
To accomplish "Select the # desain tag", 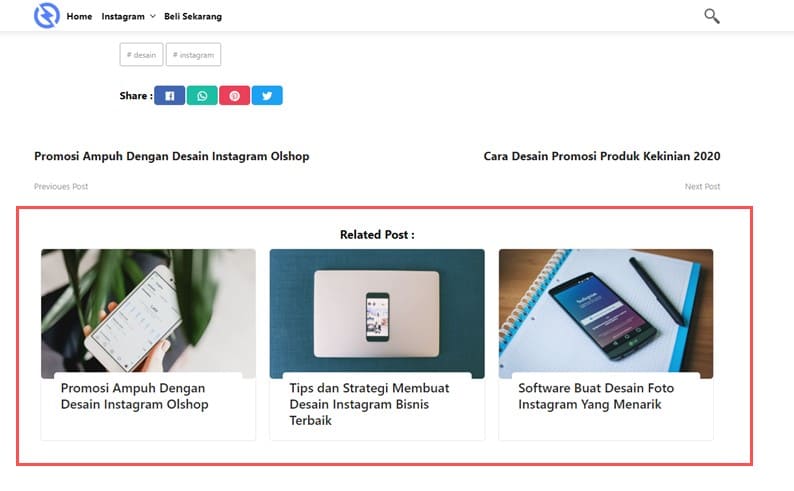I will coord(141,55).
